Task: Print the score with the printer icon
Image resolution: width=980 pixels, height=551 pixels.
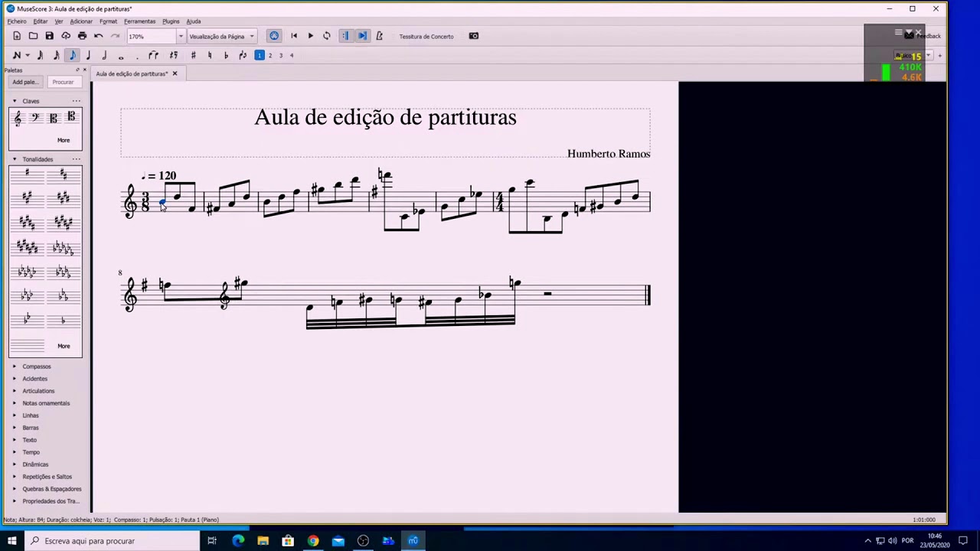Action: 82,36
